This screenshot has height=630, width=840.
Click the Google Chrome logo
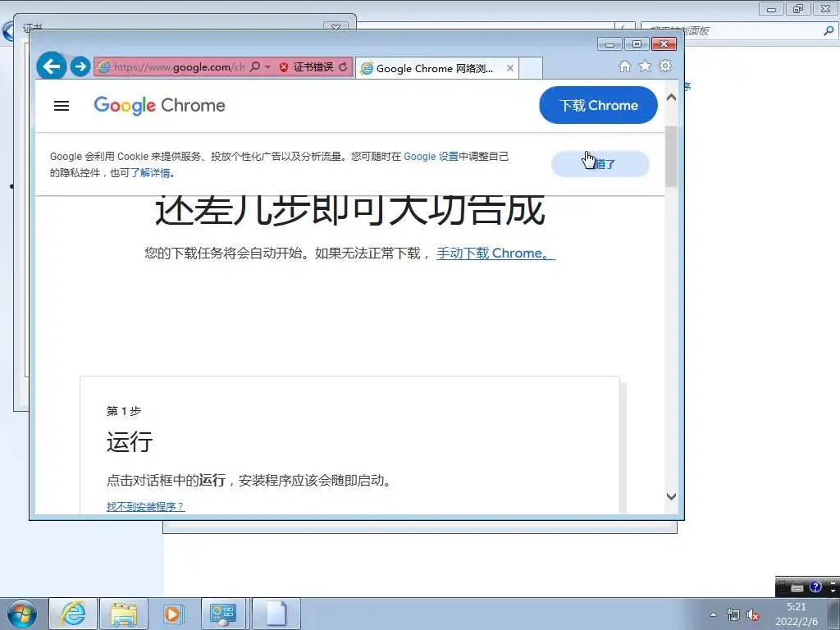tap(160, 106)
